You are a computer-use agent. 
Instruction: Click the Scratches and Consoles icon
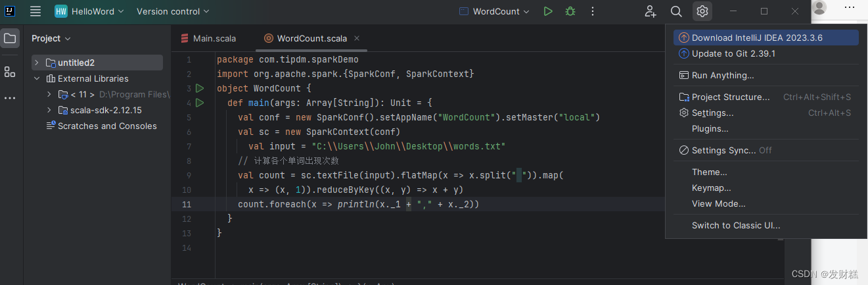tap(51, 126)
